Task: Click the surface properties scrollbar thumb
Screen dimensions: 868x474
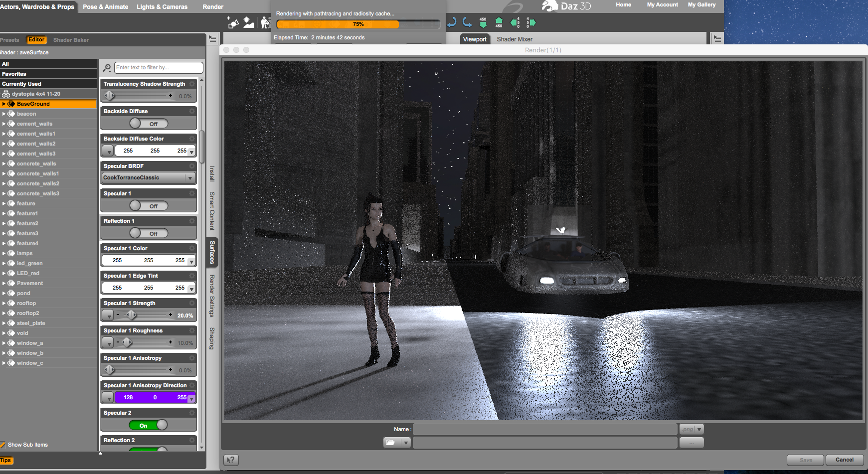Action: click(202, 147)
